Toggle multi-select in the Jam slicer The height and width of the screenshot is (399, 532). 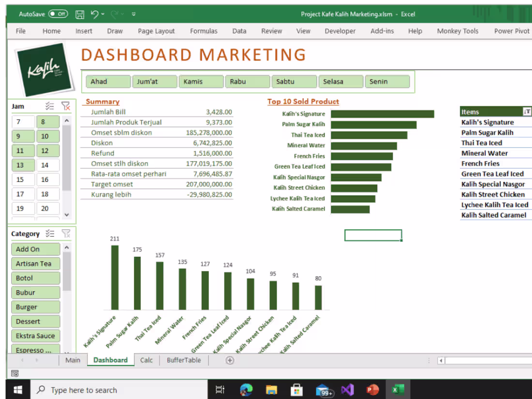pos(50,106)
